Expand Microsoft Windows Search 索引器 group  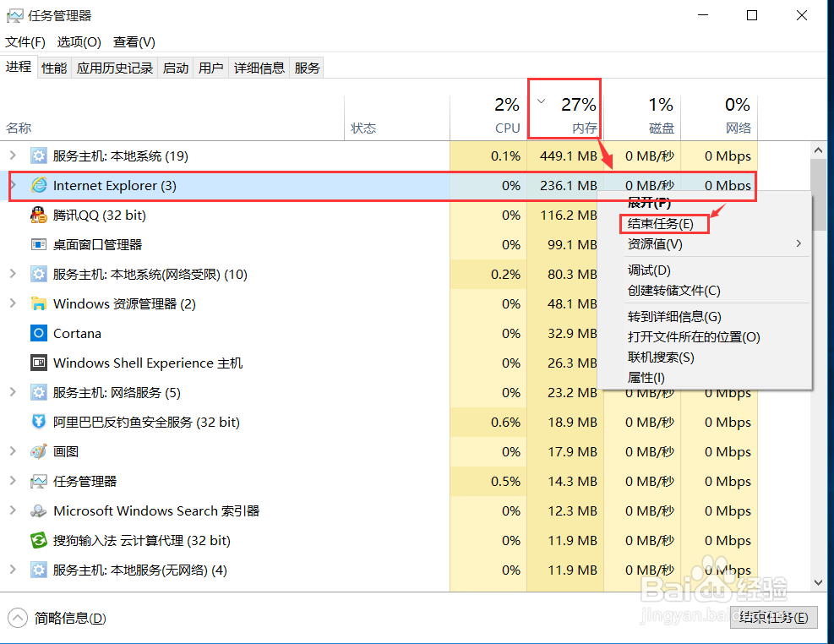point(13,510)
